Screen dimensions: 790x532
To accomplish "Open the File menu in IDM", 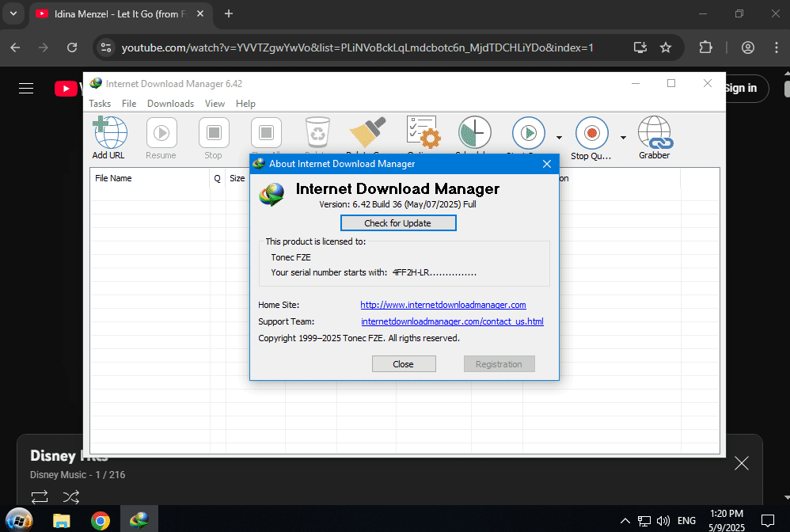I will pos(129,103).
